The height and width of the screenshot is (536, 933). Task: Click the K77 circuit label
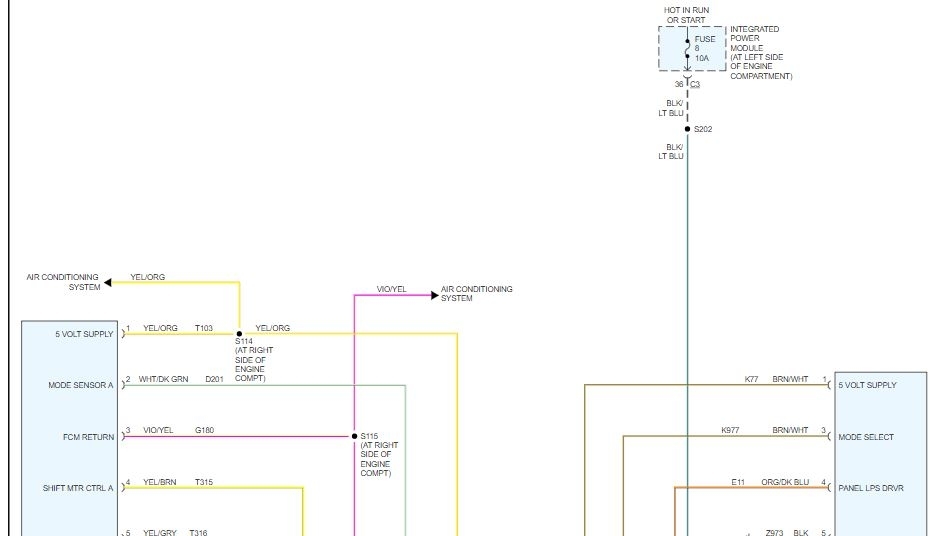coord(752,380)
